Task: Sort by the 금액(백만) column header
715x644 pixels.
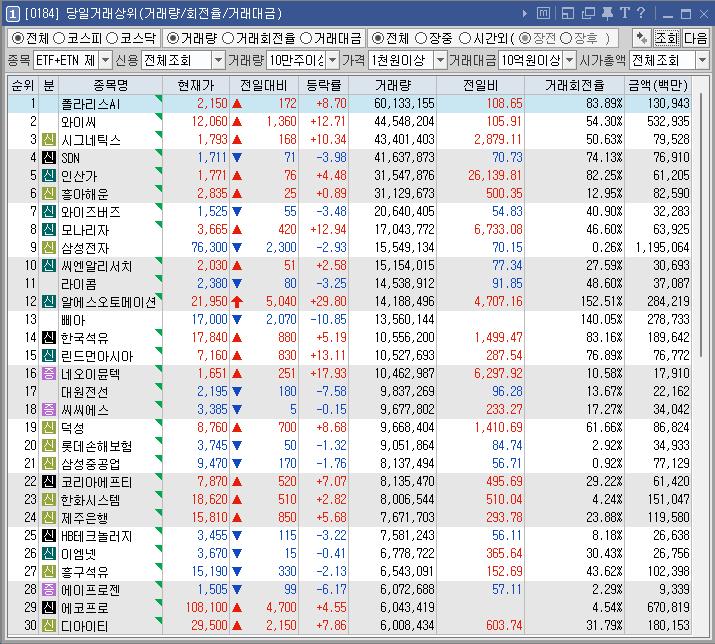Action: (x=658, y=85)
